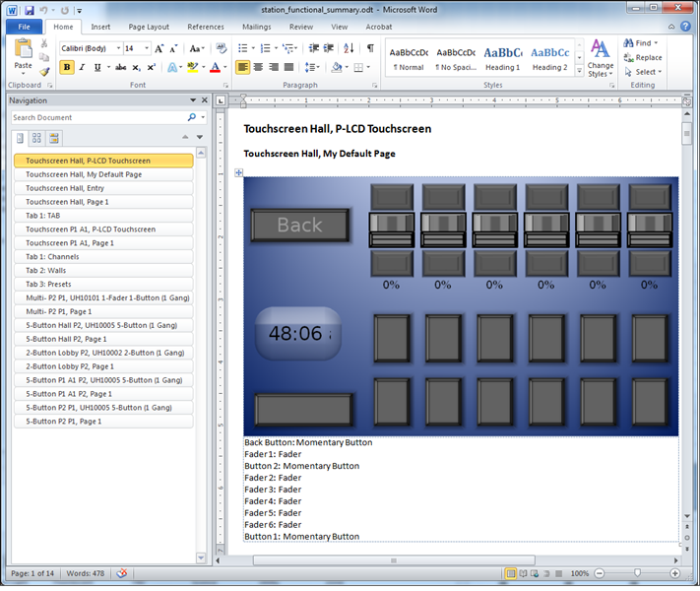Open the Change Styles gallery button
The width and height of the screenshot is (700, 591).
click(600, 58)
